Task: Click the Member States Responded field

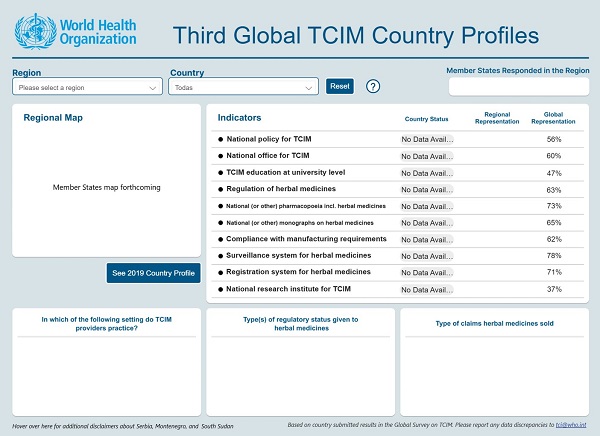Action: pos(518,87)
